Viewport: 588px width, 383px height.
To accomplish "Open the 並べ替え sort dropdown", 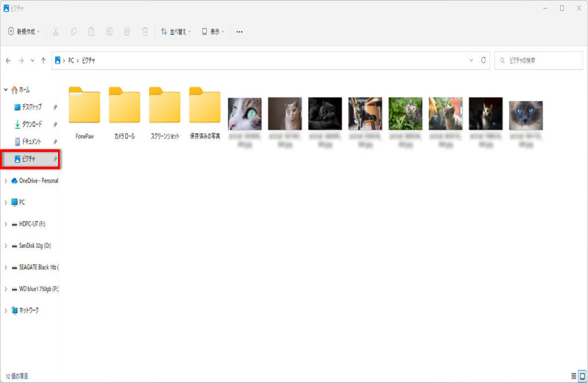I will (176, 32).
